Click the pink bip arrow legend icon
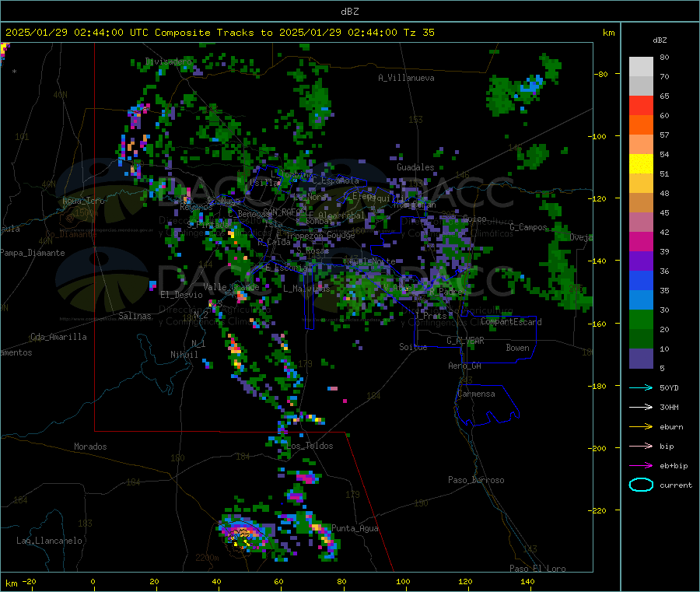This screenshot has height=592, width=700. point(641,446)
